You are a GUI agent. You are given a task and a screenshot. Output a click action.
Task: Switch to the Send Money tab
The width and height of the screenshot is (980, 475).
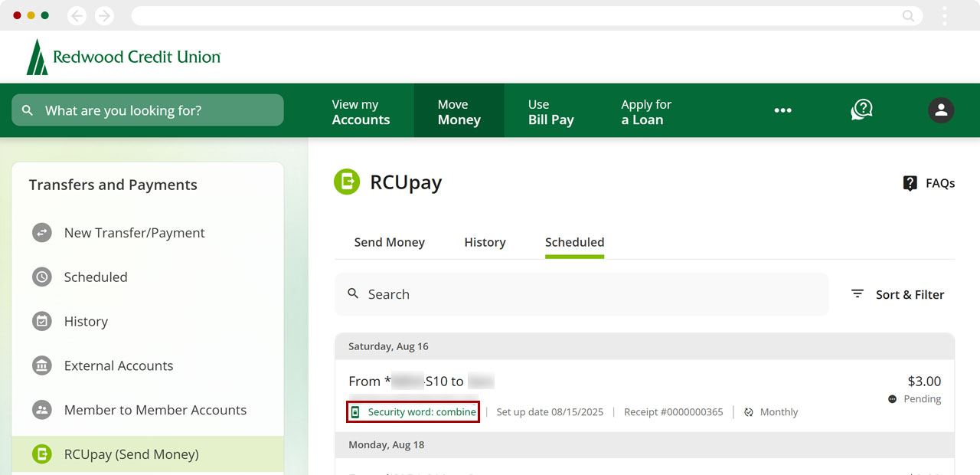pos(390,242)
